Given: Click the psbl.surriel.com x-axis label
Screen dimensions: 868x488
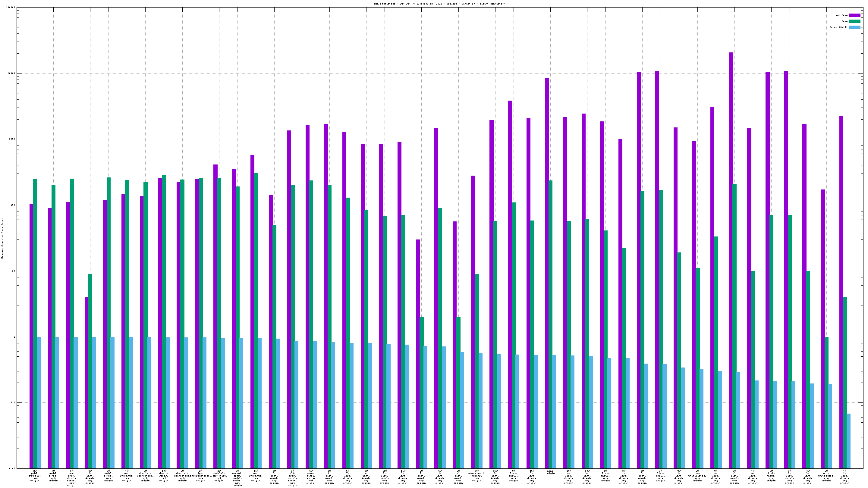Looking at the screenshot, I should [35, 476].
